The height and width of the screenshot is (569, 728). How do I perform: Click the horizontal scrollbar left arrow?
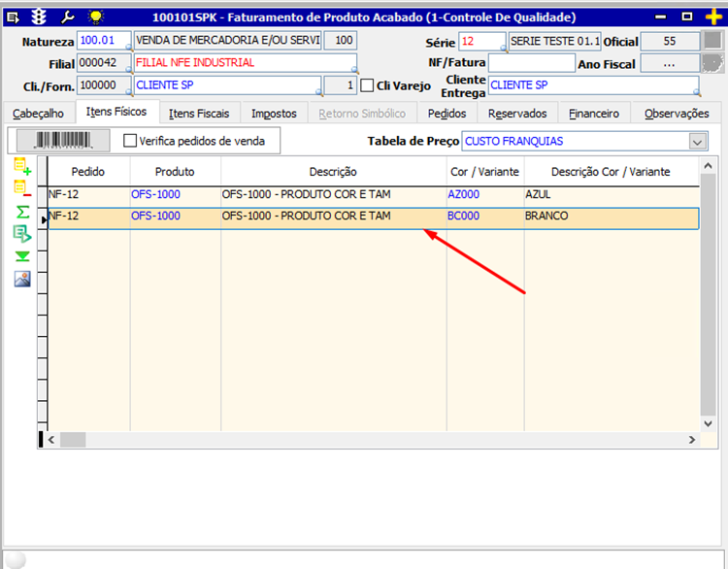[x=51, y=440]
